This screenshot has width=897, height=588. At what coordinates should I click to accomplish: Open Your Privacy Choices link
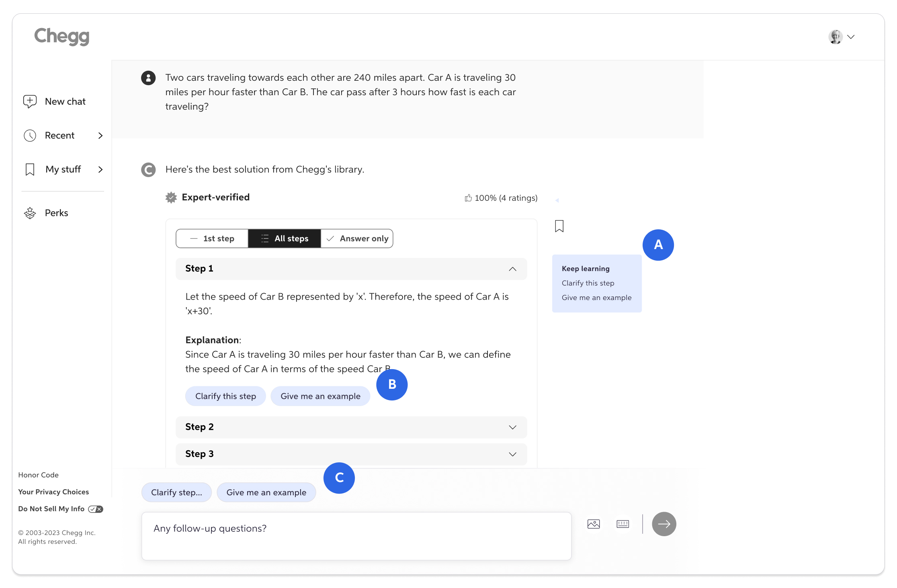[x=53, y=492]
